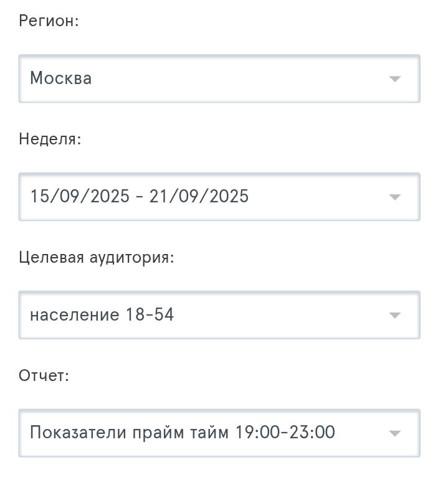Screen dimensions: 448x480
Task: Click the arrow icon in the Отчет dropdown
Action: 394,434
